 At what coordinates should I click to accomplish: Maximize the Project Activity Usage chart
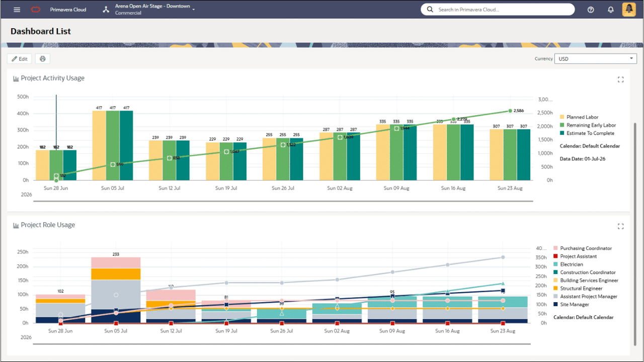620,79
